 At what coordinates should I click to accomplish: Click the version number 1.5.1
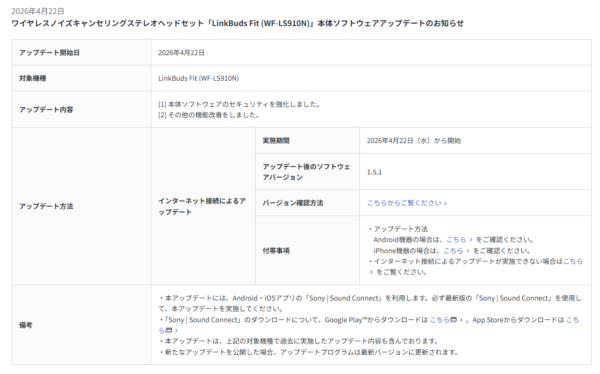(x=374, y=172)
